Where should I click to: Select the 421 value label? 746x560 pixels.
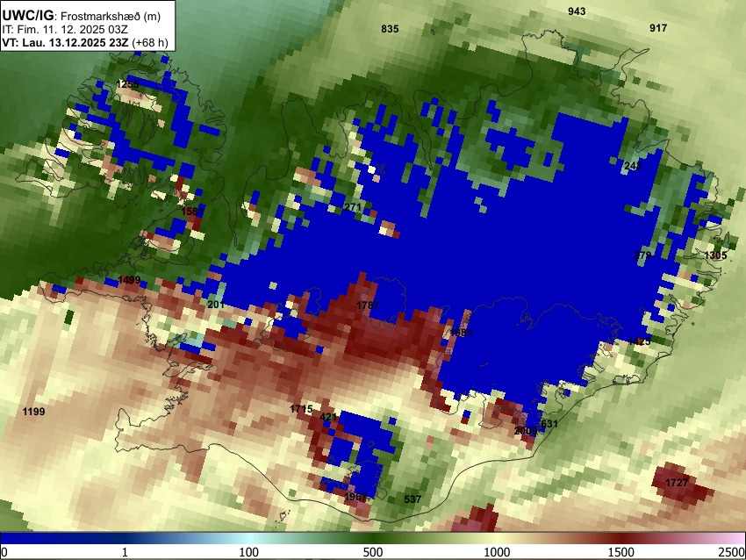(328, 417)
